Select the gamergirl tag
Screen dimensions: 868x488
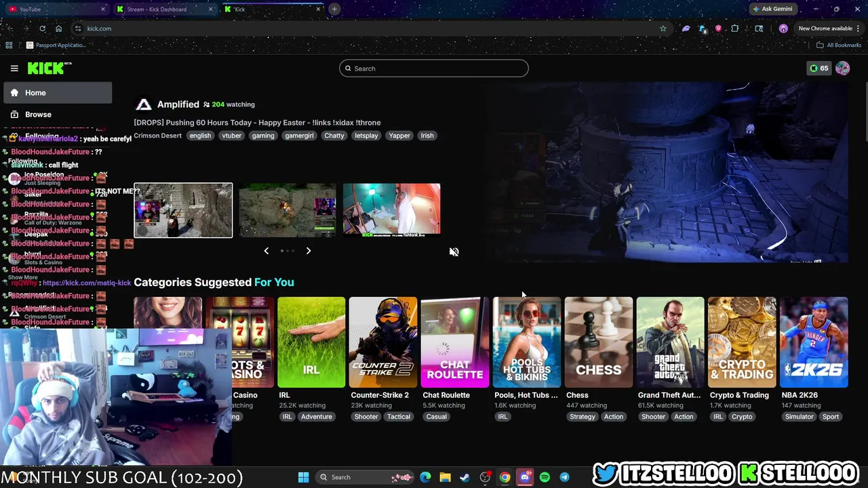pos(299,136)
